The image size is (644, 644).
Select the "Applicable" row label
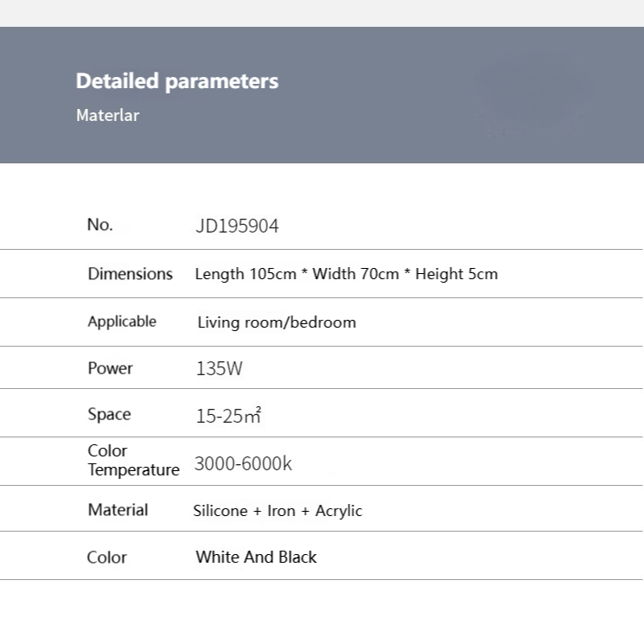click(x=122, y=322)
